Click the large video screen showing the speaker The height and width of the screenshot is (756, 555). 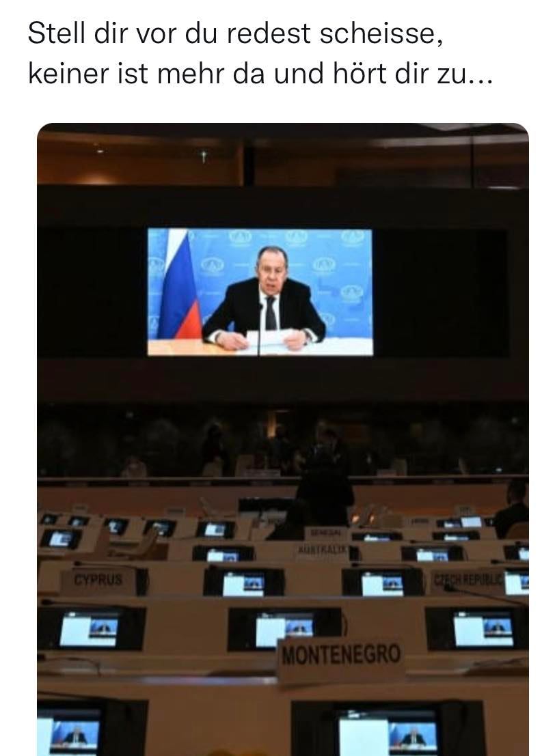click(260, 292)
